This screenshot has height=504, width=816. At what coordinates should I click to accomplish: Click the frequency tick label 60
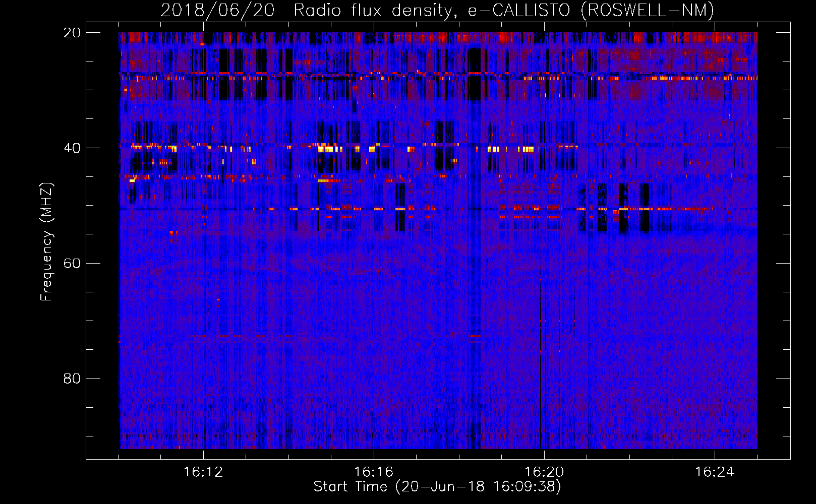click(72, 264)
